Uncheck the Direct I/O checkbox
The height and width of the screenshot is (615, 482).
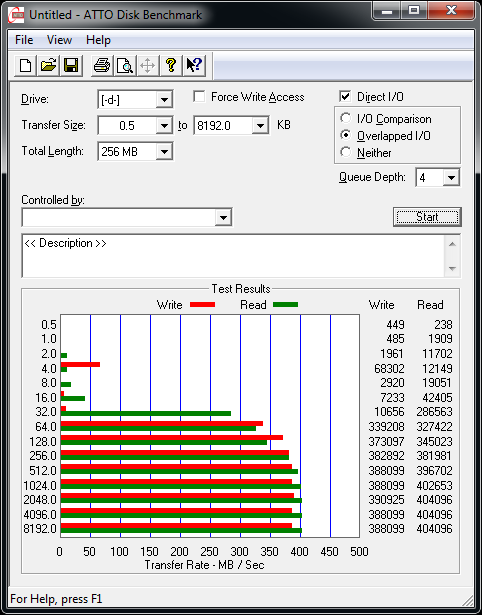click(x=345, y=96)
